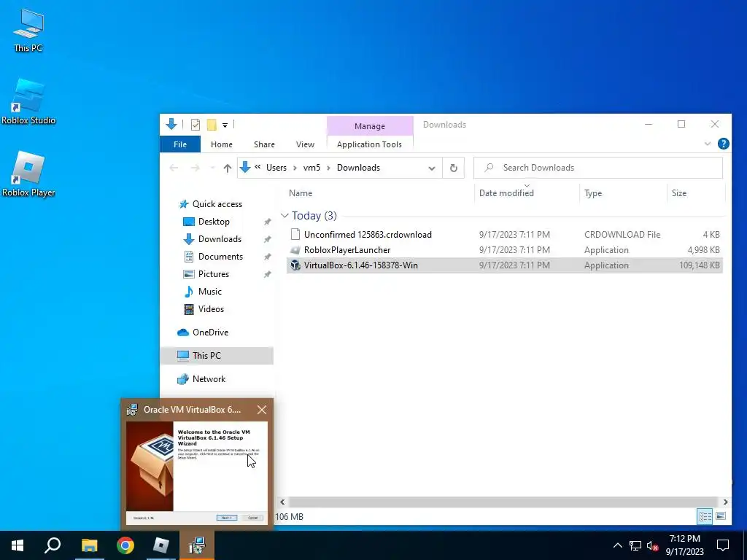Open Customize Quick Access Toolbar dropdown arrow

click(225, 125)
